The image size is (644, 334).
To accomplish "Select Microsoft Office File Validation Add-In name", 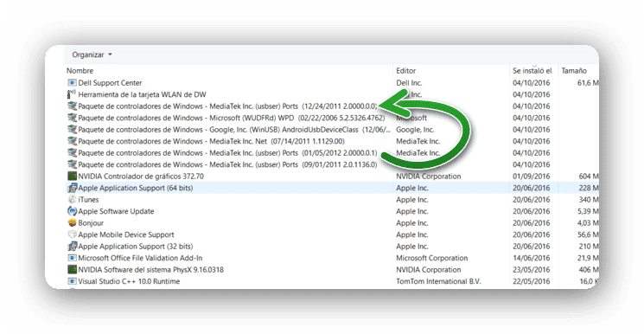I will [140, 258].
